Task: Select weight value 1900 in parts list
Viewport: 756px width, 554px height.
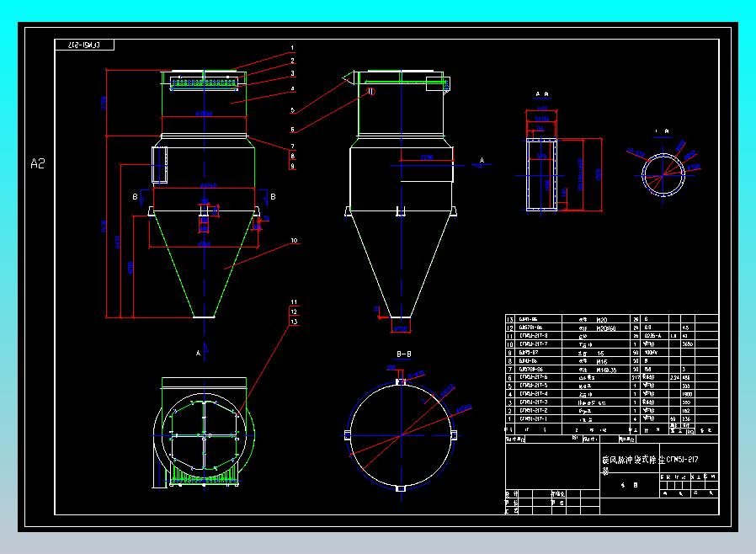Action: click(x=687, y=394)
